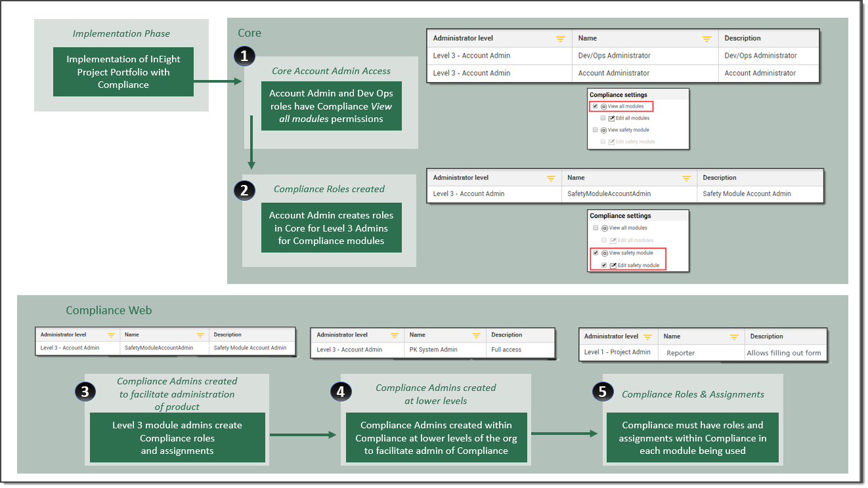Select Safety Module Account Admin description in Compliance Web
The image size is (868, 488).
250,348
